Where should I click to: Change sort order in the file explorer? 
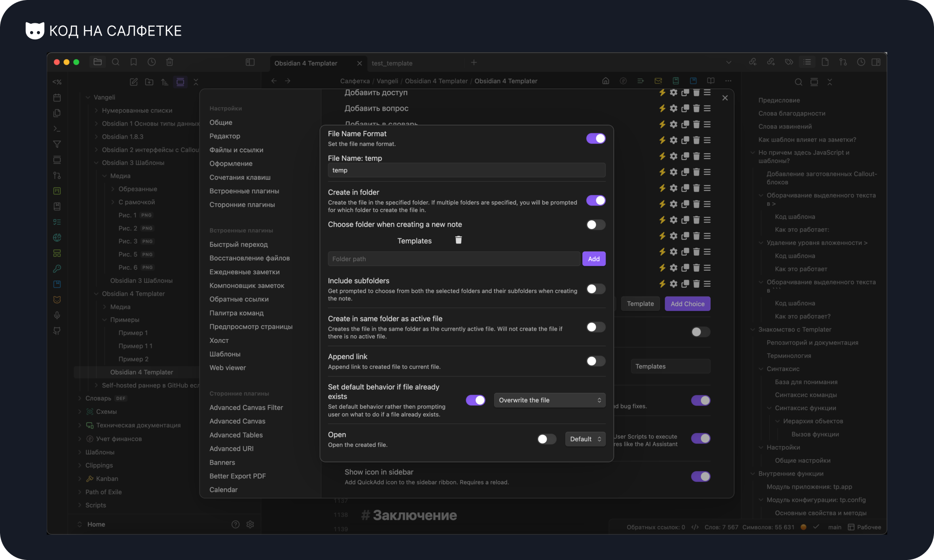click(165, 82)
